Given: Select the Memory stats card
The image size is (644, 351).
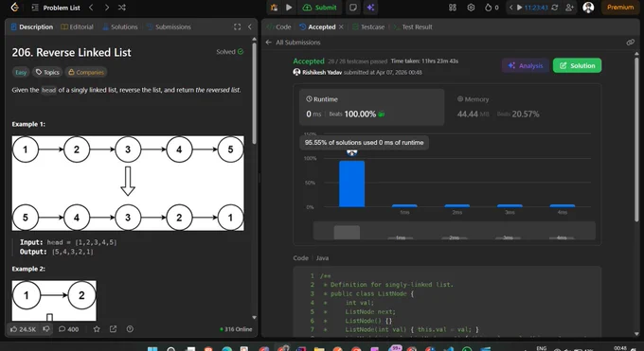Looking at the screenshot, I should coord(522,107).
